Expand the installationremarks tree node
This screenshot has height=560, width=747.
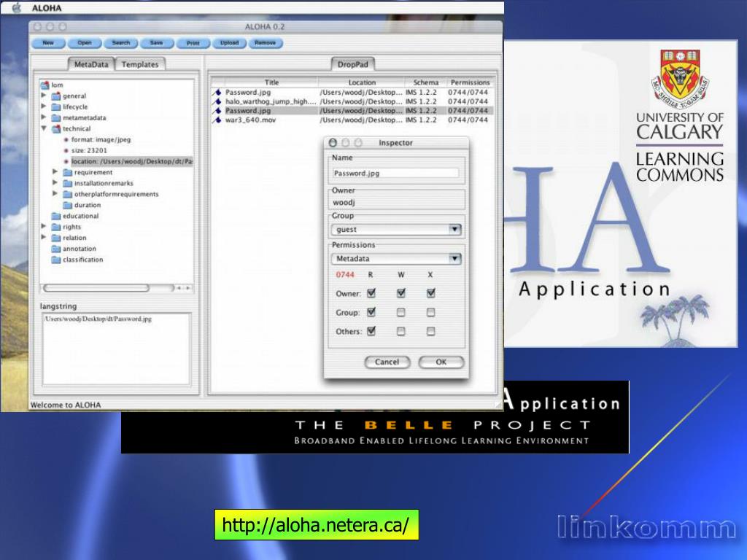coord(55,183)
